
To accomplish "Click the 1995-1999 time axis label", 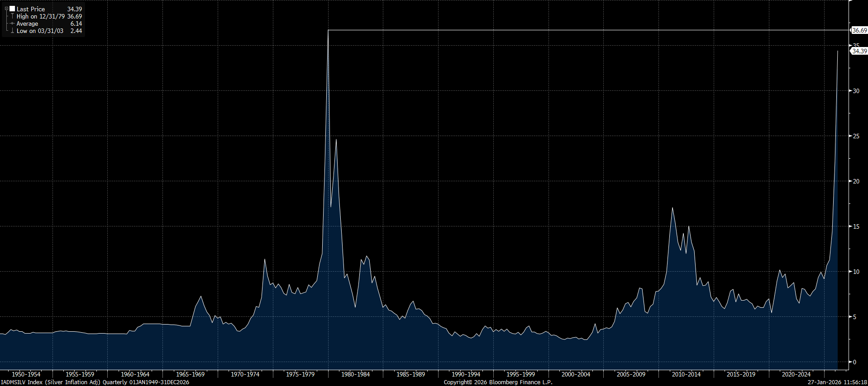I will coord(520,374).
